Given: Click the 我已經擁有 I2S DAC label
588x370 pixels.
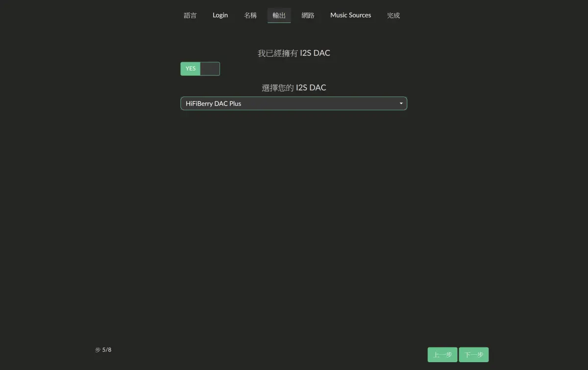Looking at the screenshot, I should tap(294, 53).
